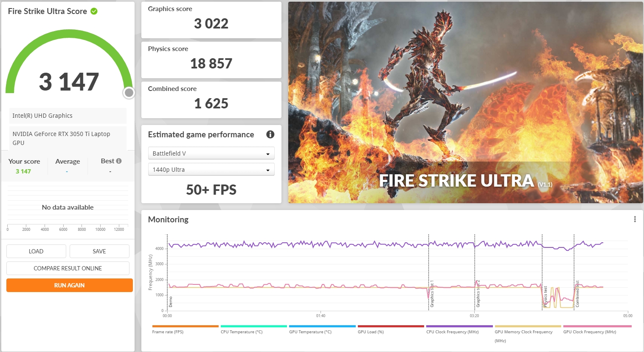Hide the CPU Clock Frequency legend series

click(452, 332)
